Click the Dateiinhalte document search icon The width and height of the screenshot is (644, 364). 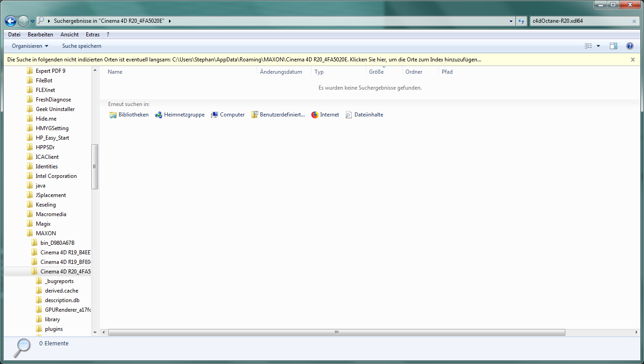[x=349, y=115]
